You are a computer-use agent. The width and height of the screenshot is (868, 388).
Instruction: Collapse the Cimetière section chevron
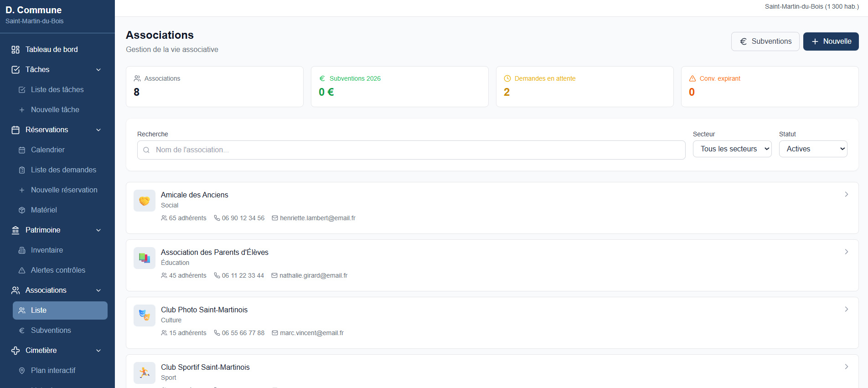pyautogui.click(x=98, y=351)
